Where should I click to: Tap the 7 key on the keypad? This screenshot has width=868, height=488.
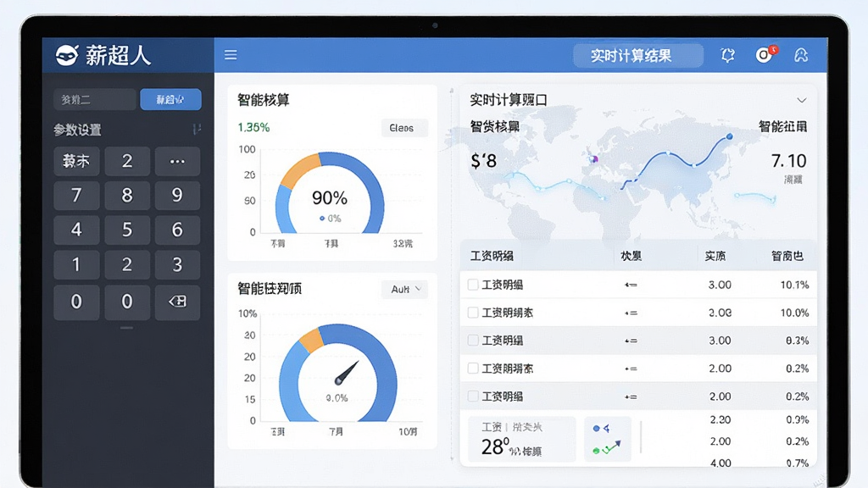[x=76, y=196]
